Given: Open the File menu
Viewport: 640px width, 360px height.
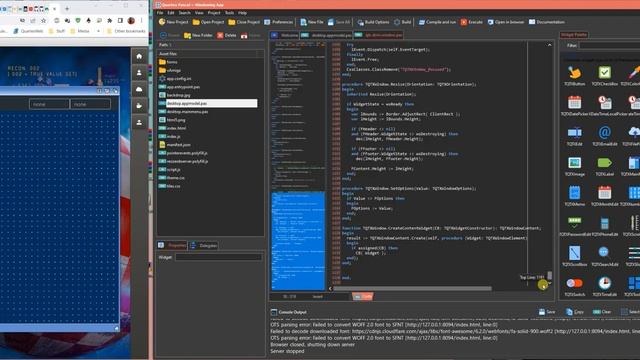Looking at the screenshot, I should tap(160, 13).
